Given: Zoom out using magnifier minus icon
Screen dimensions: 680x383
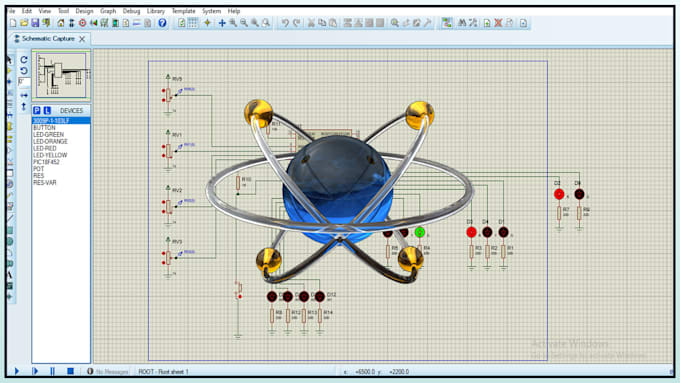Looking at the screenshot, I should tap(244, 23).
